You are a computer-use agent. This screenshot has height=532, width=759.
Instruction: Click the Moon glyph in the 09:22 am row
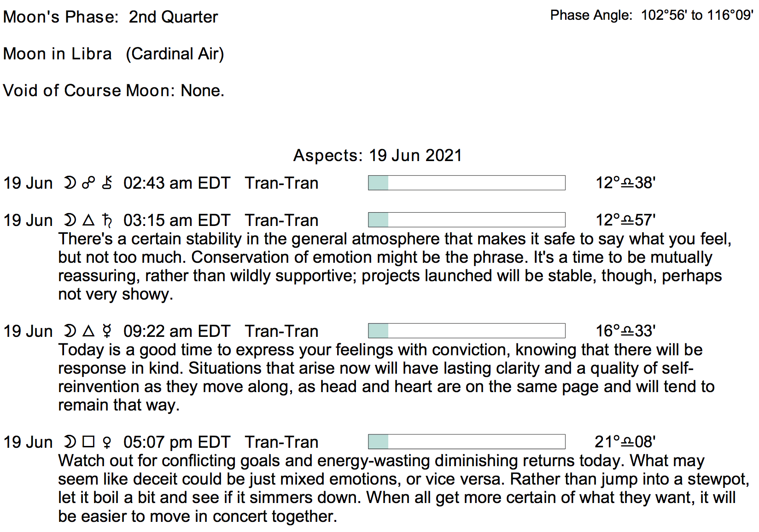[x=70, y=331]
